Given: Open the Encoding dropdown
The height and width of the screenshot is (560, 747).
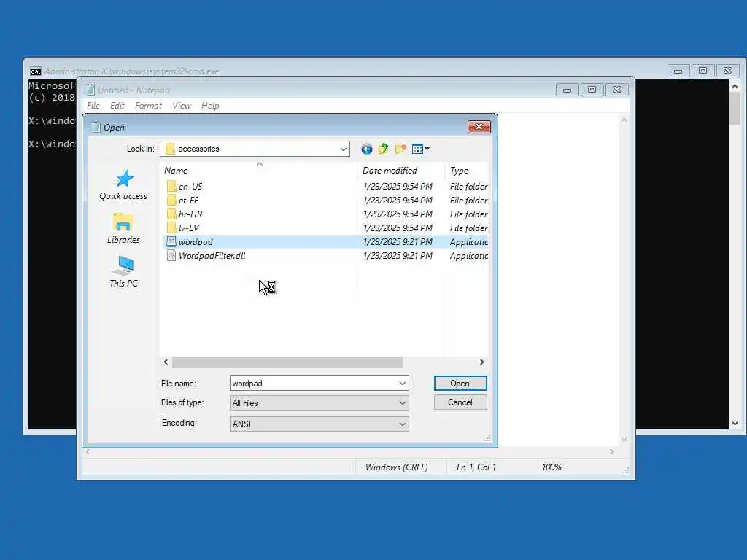Looking at the screenshot, I should tap(320, 424).
